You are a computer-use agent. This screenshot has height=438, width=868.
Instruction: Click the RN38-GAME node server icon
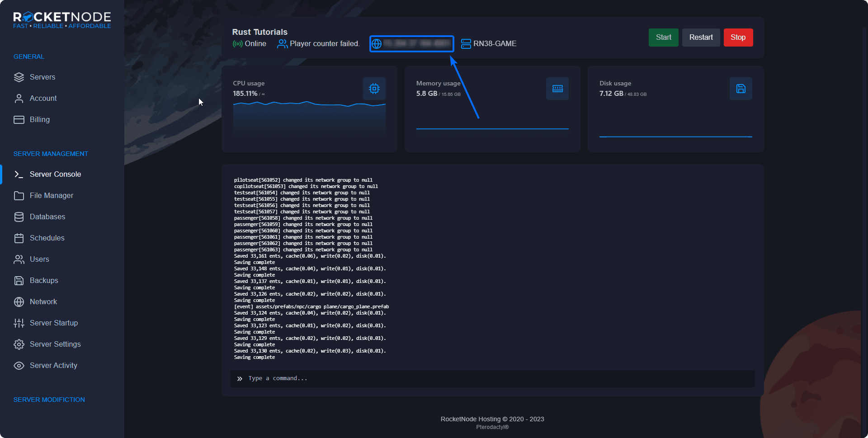click(466, 44)
